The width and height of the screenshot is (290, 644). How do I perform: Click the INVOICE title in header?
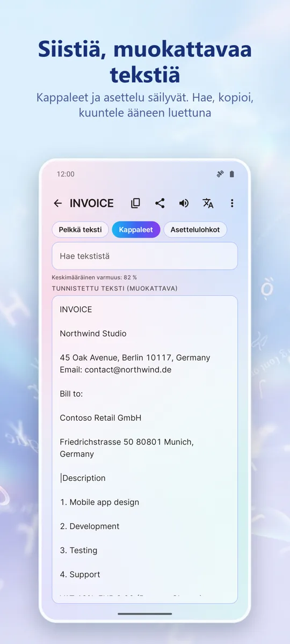pyautogui.click(x=92, y=203)
